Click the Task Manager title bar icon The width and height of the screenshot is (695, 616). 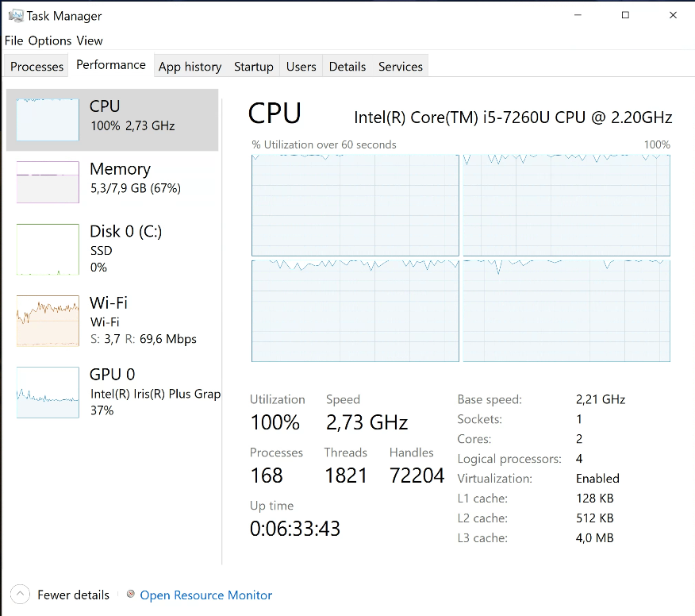[x=15, y=15]
